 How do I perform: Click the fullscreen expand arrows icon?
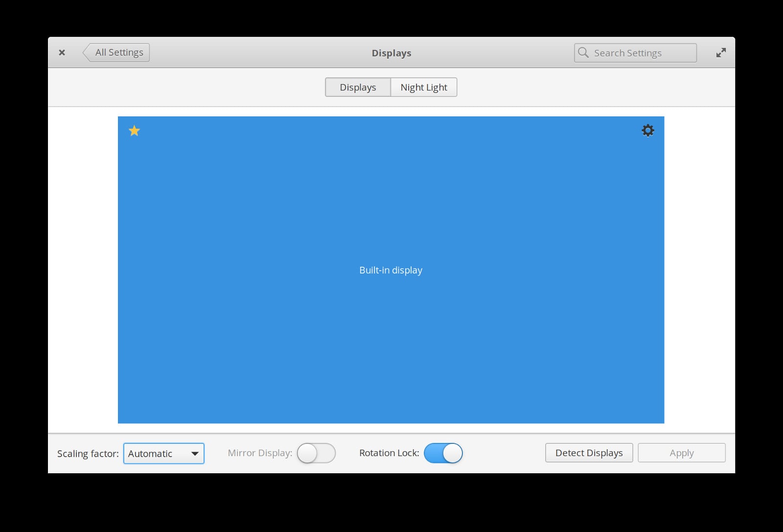[720, 52]
